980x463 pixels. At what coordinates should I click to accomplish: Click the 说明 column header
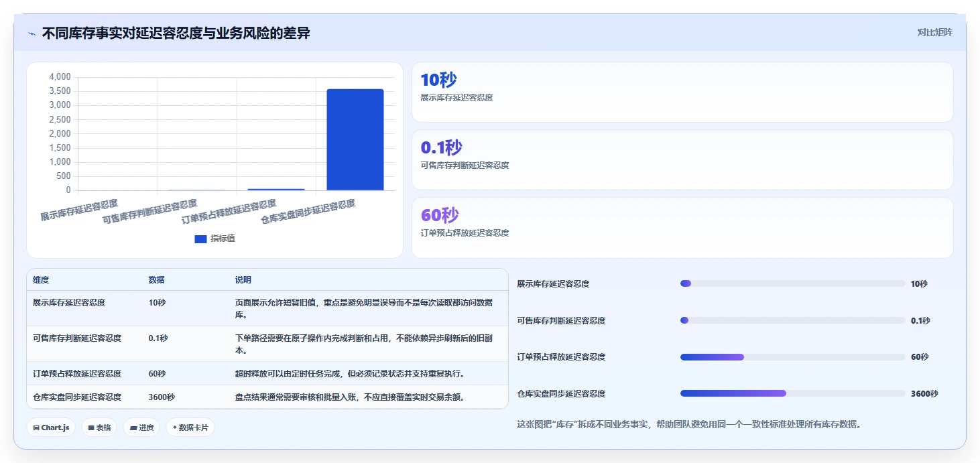243,280
